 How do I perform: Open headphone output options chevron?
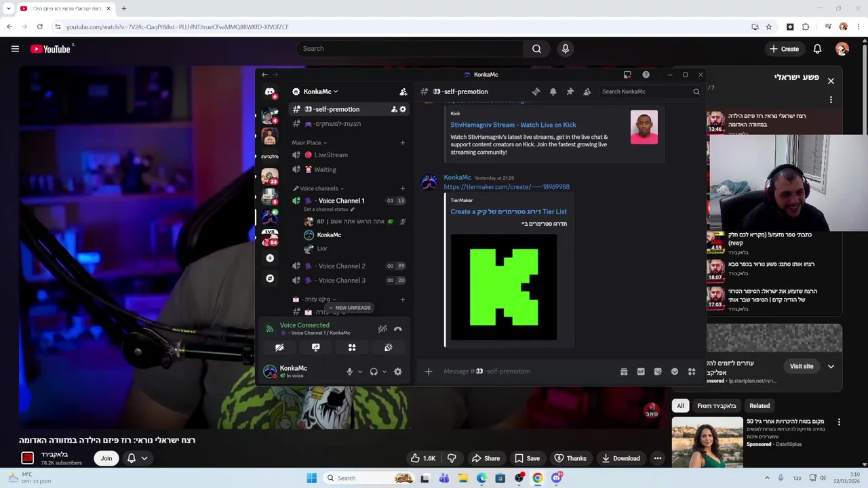coord(384,371)
